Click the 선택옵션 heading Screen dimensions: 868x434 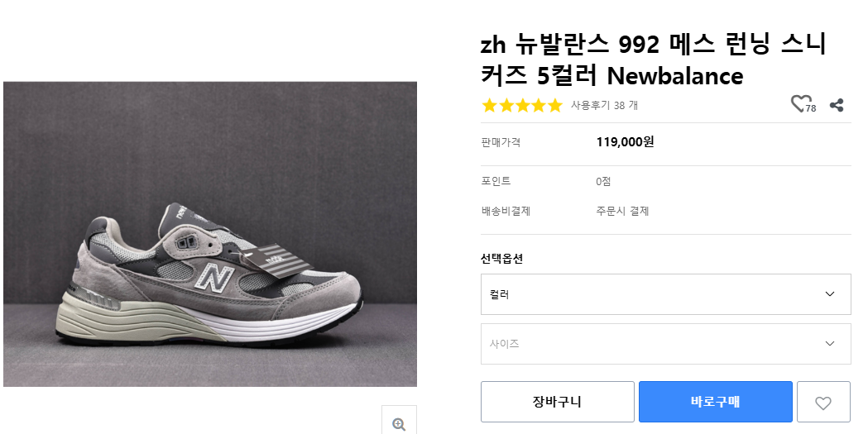pos(502,258)
